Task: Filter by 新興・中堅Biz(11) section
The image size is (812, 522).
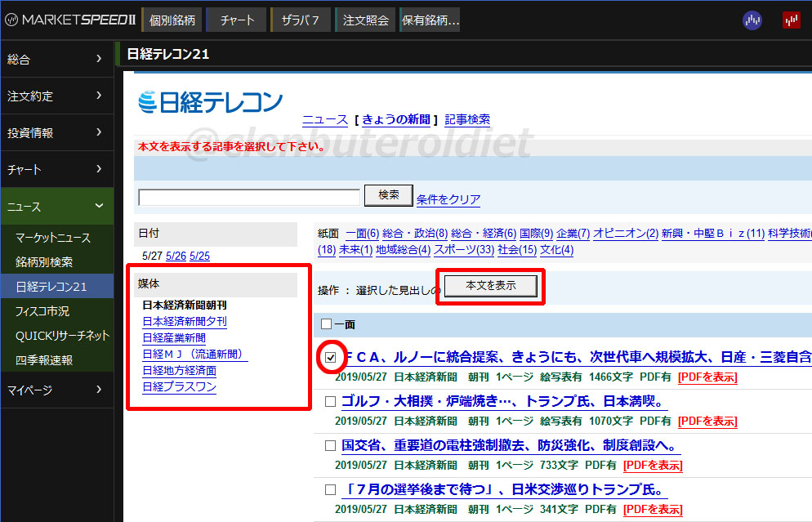Action: tap(713, 234)
